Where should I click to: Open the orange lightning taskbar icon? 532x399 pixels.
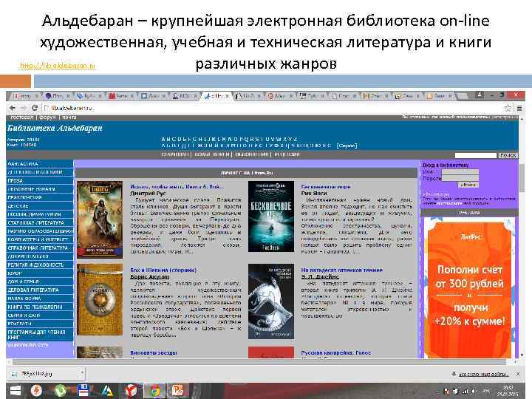(x=36, y=391)
